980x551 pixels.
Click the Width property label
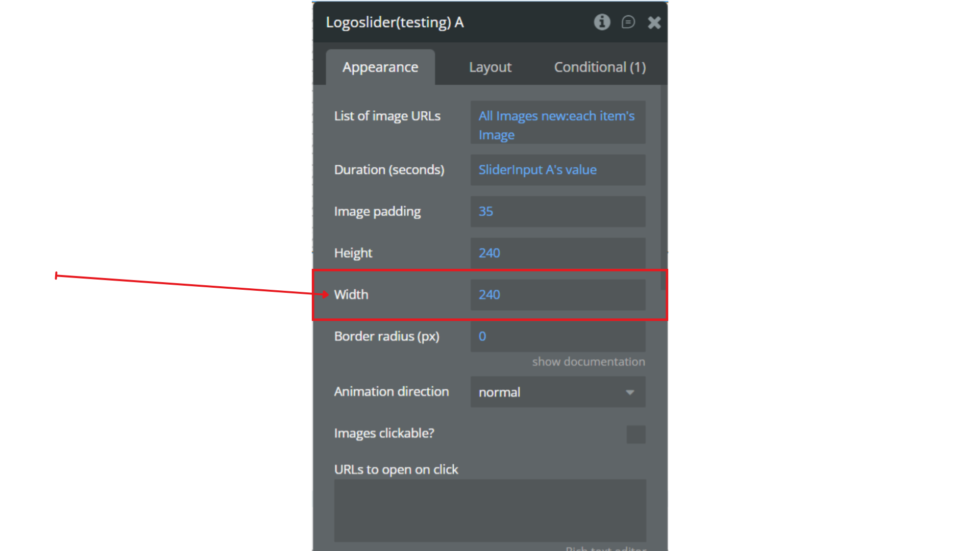coord(351,294)
